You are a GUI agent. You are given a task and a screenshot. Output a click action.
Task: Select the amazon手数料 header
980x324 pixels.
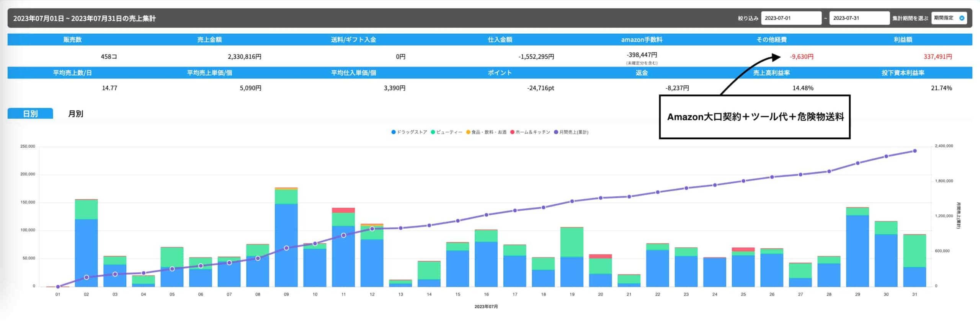(x=642, y=39)
